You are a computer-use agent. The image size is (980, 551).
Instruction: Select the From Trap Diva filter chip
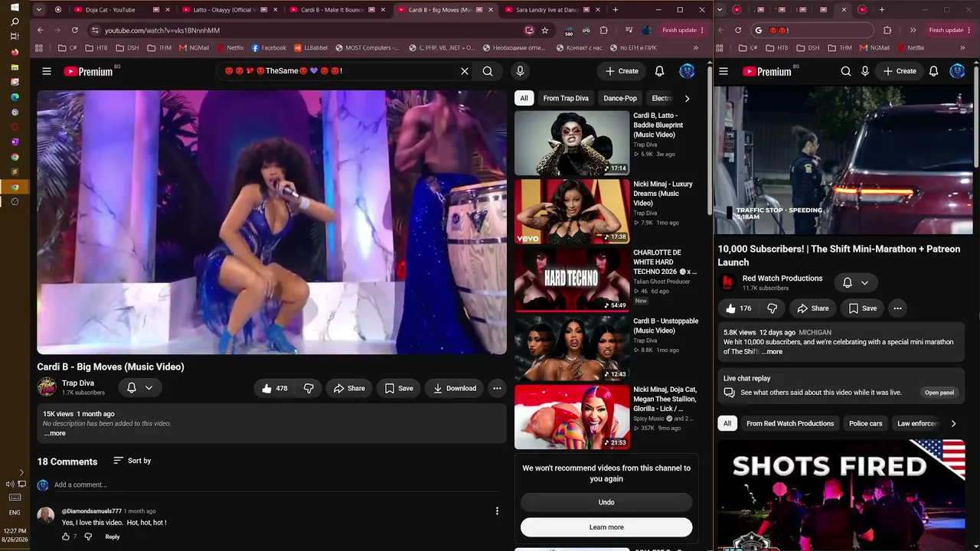tap(566, 98)
